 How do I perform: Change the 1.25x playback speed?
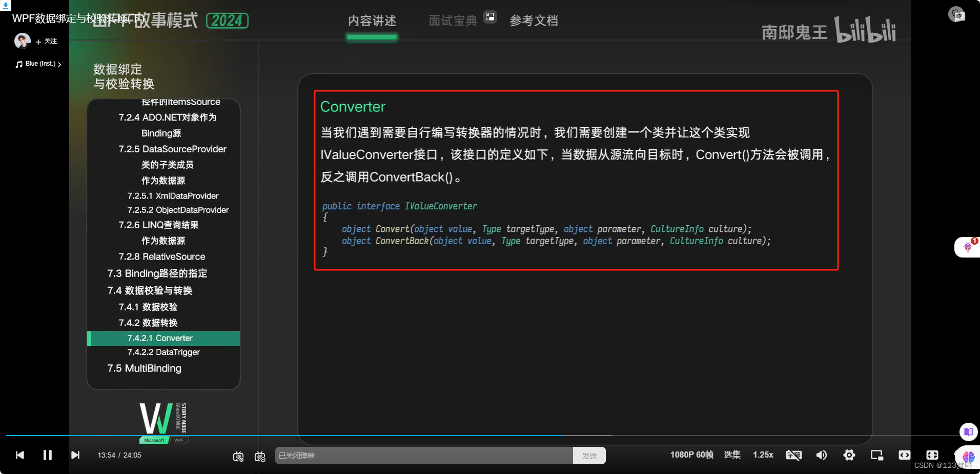click(x=763, y=455)
